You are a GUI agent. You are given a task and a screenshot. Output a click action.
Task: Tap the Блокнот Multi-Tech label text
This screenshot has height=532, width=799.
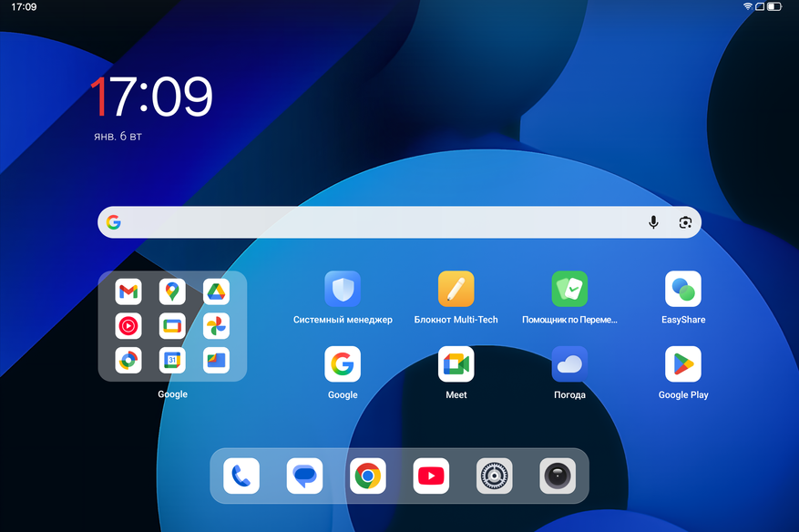[456, 320]
